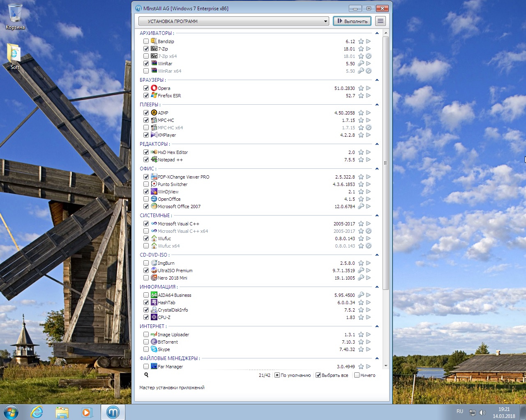Collapse the ИНФОРМАЦИЯ section
This screenshot has height=420, width=526.
tap(377, 287)
